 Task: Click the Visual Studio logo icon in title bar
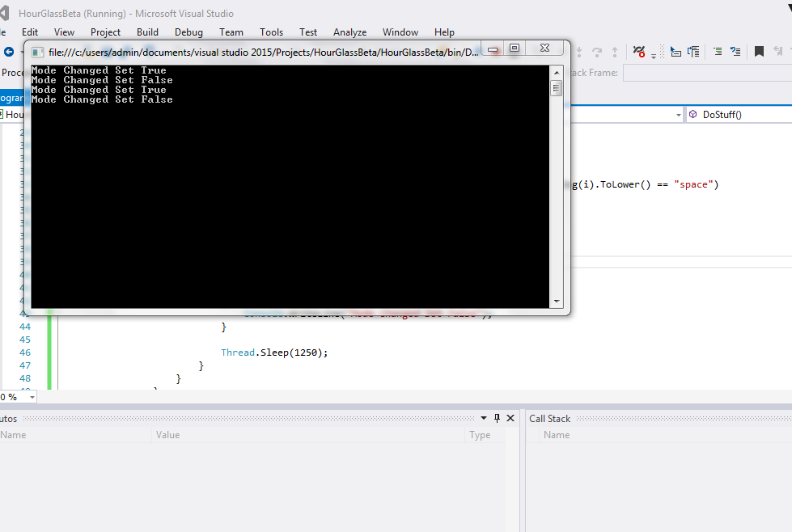tap(5, 13)
